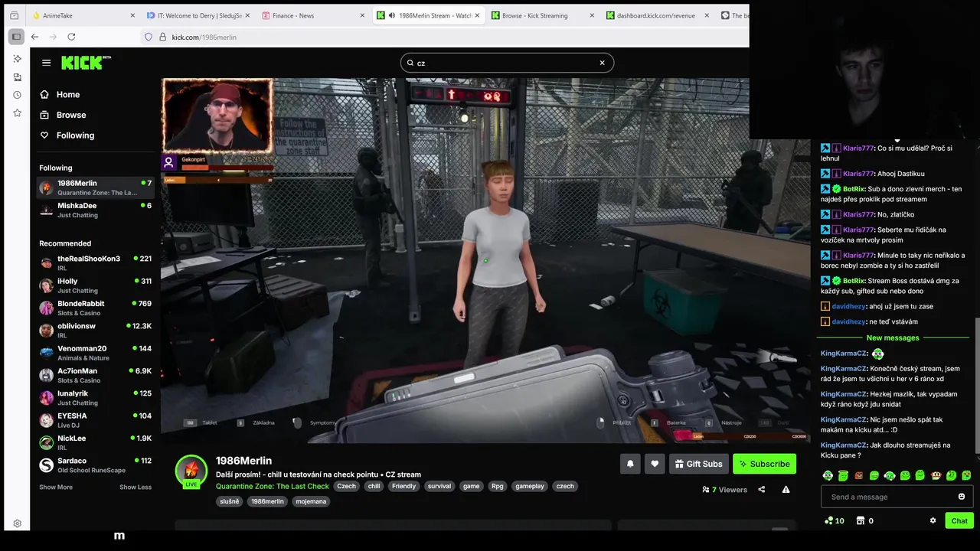This screenshot has height=551, width=980.
Task: Click the share stream icon
Action: tap(762, 490)
